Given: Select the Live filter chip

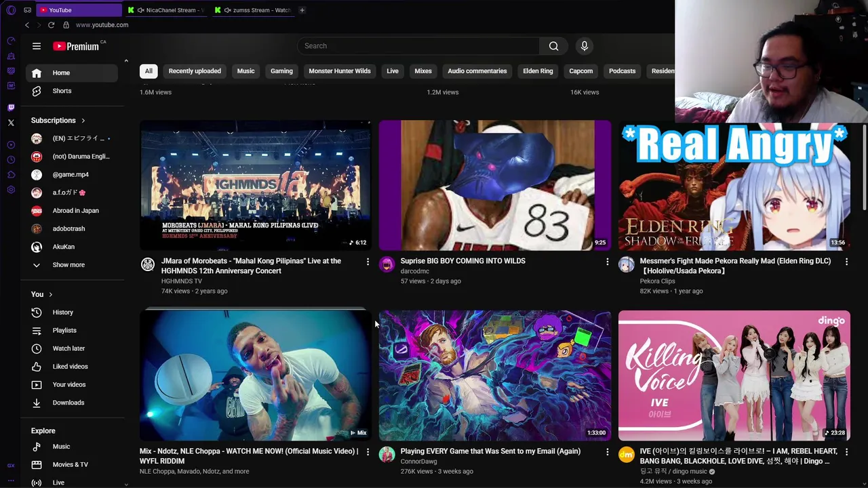Looking at the screenshot, I should click(x=393, y=71).
